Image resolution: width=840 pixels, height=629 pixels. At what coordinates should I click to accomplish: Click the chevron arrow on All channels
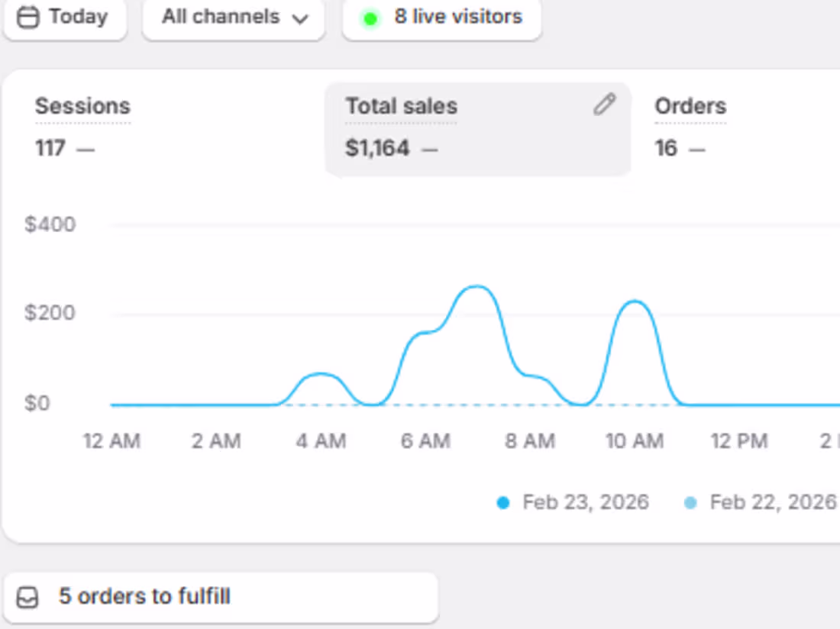(300, 18)
